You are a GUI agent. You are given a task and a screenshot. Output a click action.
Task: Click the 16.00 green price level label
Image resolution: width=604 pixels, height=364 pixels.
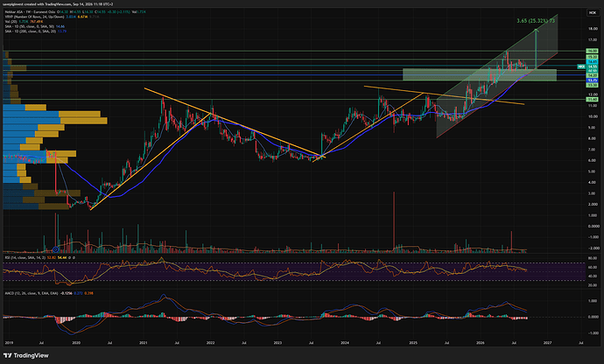[592, 51]
